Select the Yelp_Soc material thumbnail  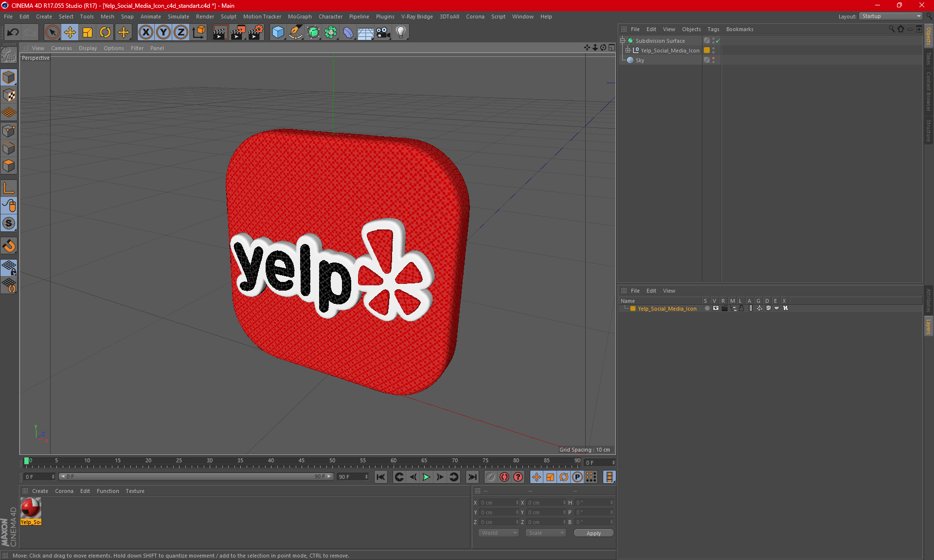pyautogui.click(x=31, y=511)
